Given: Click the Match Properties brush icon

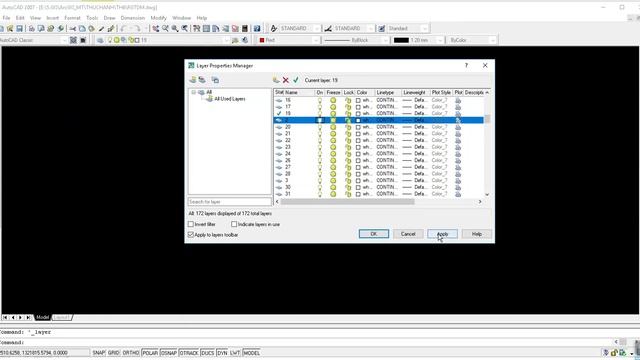Looking at the screenshot, I should (101, 29).
